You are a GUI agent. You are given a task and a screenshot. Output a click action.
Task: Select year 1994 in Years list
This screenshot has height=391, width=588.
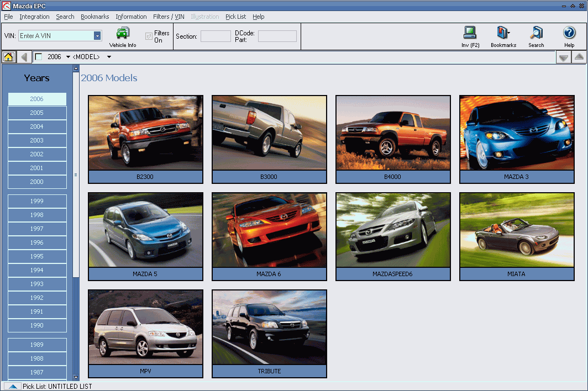[36, 270]
